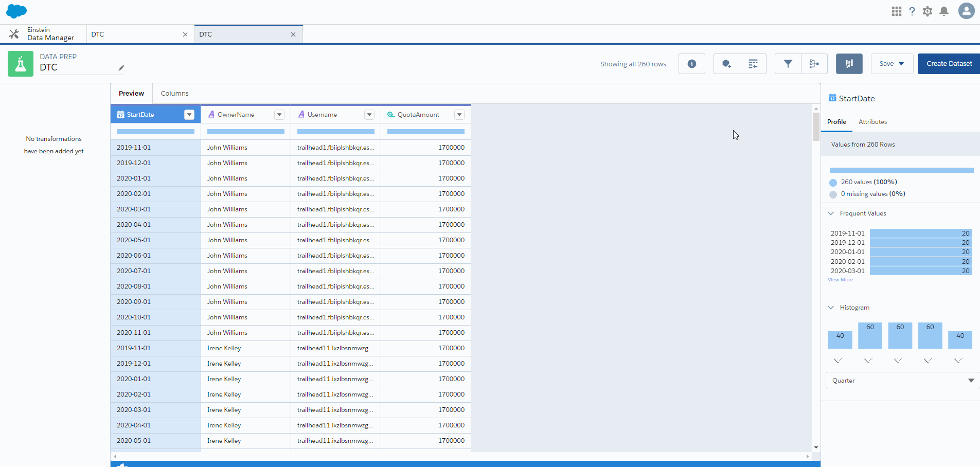Image resolution: width=980 pixels, height=467 pixels.
Task: Click the first histogram bar labeled 40
Action: tap(840, 340)
